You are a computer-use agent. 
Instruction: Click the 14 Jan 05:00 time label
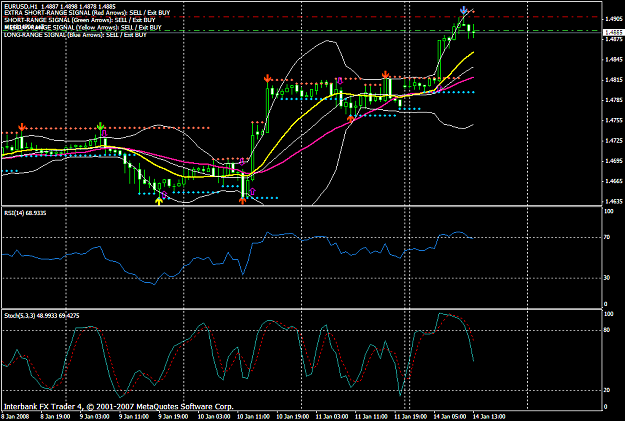[x=450, y=417]
